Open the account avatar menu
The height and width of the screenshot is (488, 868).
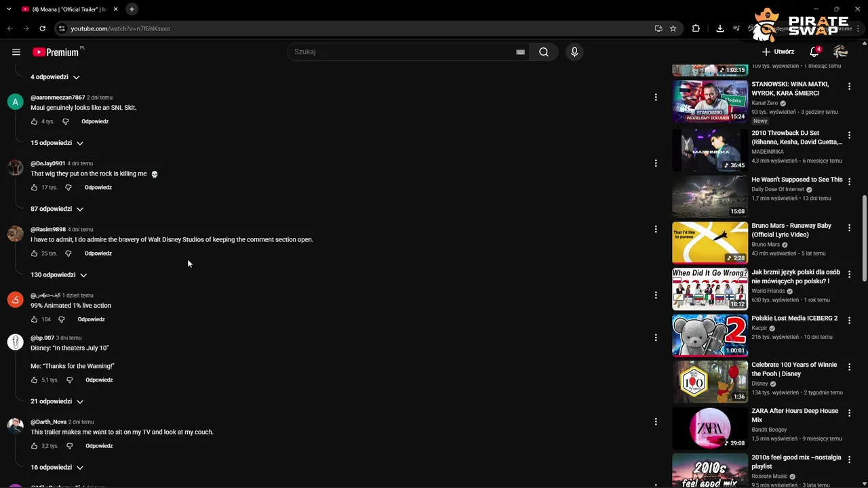[840, 52]
